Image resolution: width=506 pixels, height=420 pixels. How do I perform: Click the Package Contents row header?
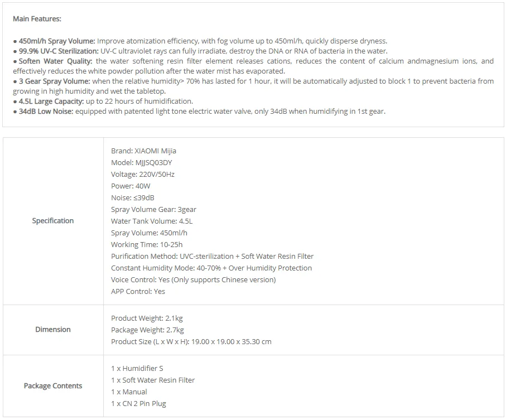53,386
